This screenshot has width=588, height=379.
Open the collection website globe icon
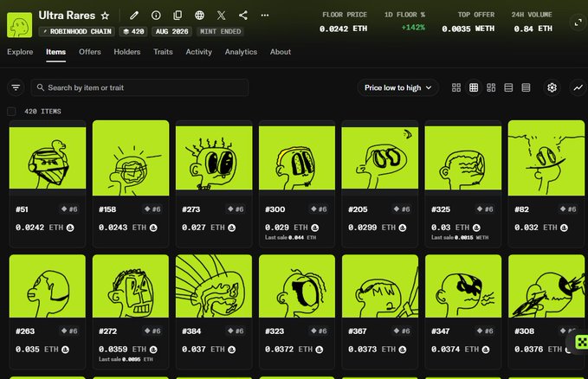pyautogui.click(x=199, y=15)
